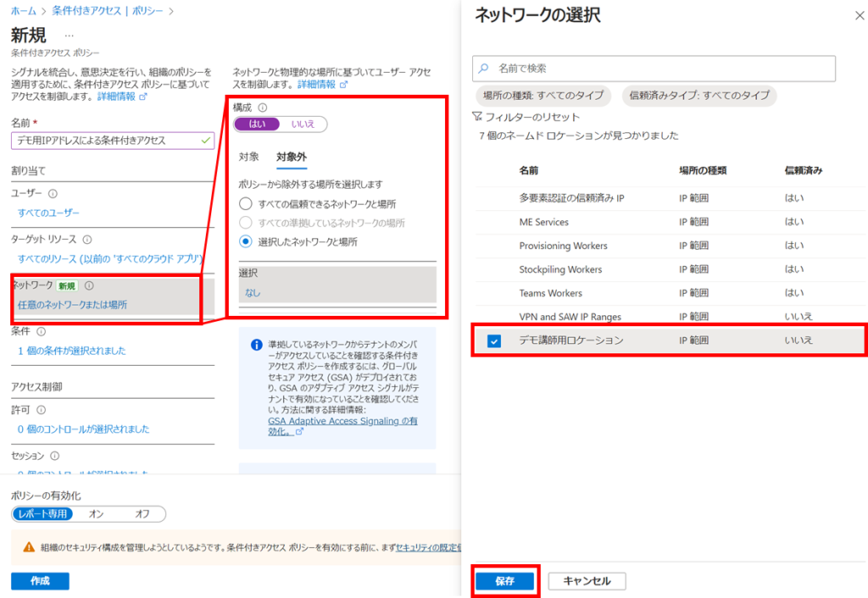The image size is (868, 598).
Task: Select すべての準拠しているネットワークの場所 radio
Action: [x=245, y=223]
